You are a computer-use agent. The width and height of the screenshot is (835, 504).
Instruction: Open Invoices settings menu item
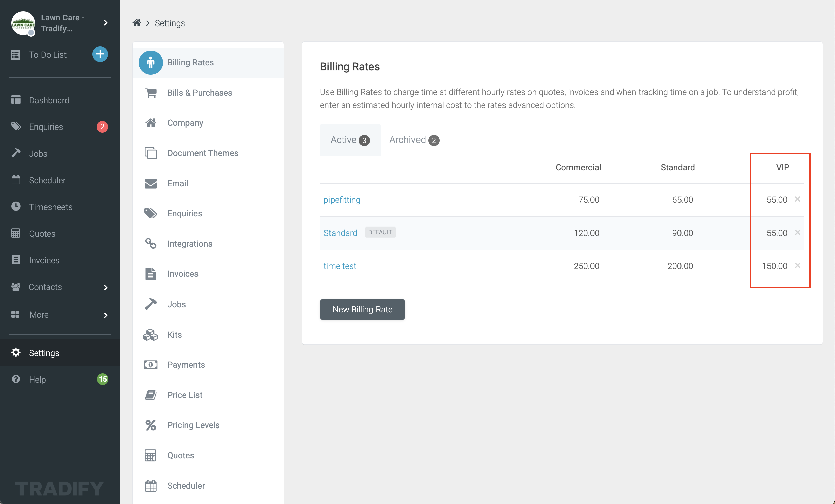pyautogui.click(x=208, y=274)
